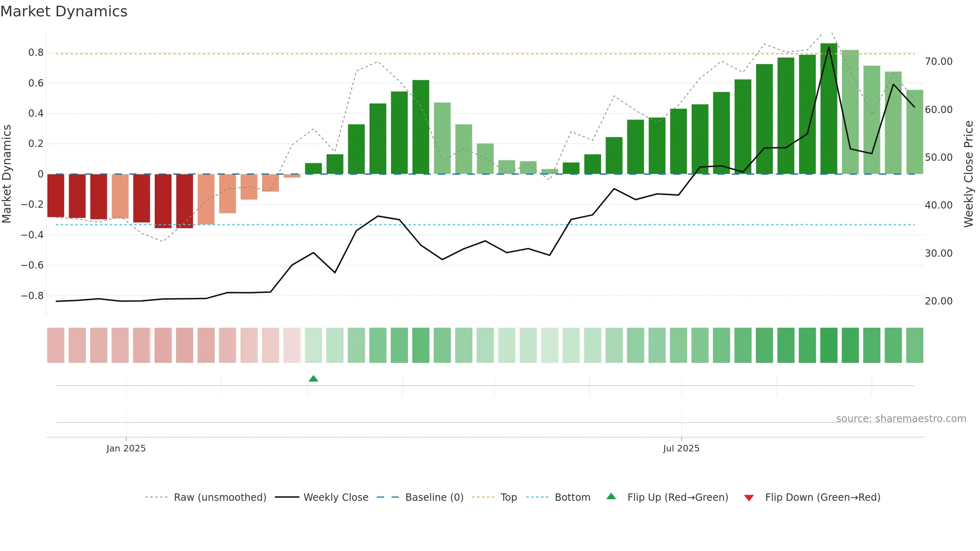Screen dimensions: 980x551
Task: Toggle the Baseline (0) legend entry
Action: tap(420, 497)
